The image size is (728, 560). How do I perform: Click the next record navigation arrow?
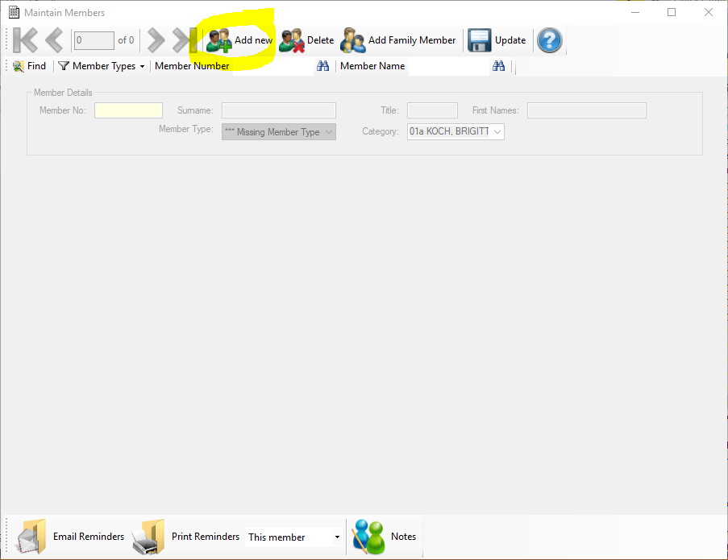point(155,40)
